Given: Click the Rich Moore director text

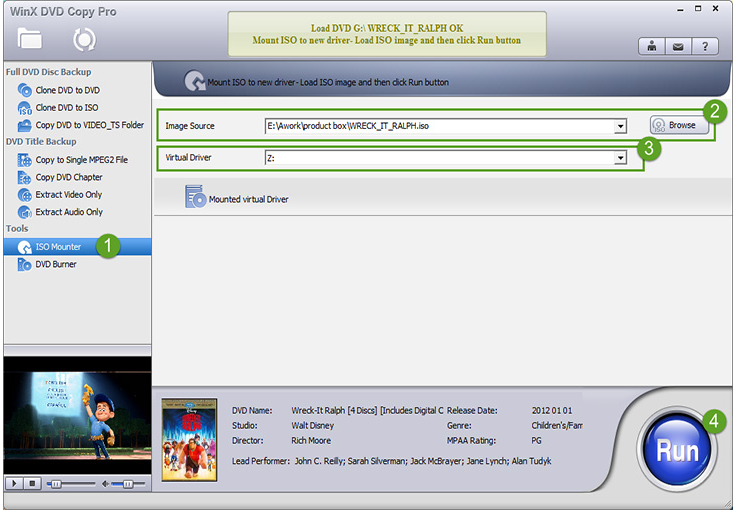Looking at the screenshot, I should 311,440.
